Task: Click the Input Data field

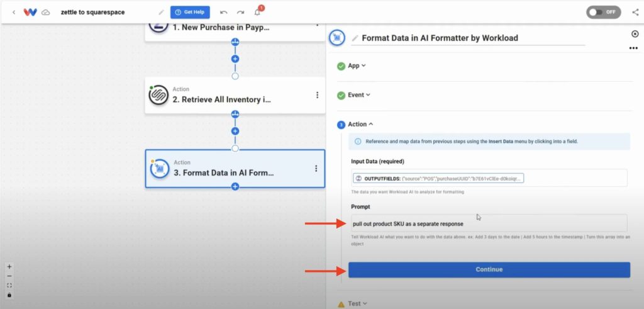Action: 489,178
